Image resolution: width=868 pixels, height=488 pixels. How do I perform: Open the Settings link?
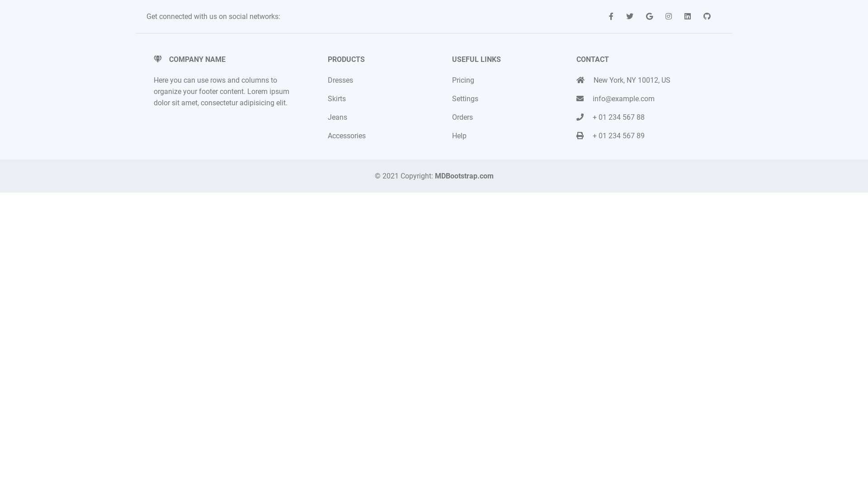click(465, 99)
